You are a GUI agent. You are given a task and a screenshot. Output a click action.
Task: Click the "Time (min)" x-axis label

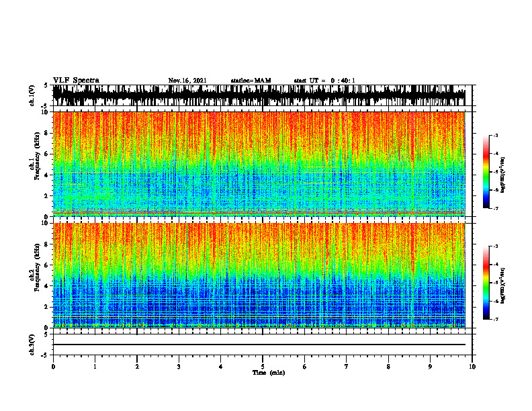(269, 373)
